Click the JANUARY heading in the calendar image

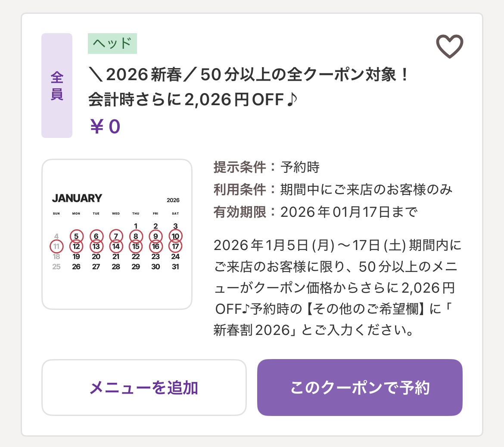coord(77,198)
